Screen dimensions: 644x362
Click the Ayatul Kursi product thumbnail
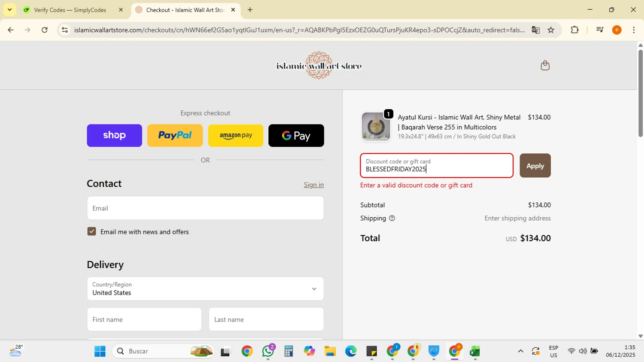click(x=376, y=127)
